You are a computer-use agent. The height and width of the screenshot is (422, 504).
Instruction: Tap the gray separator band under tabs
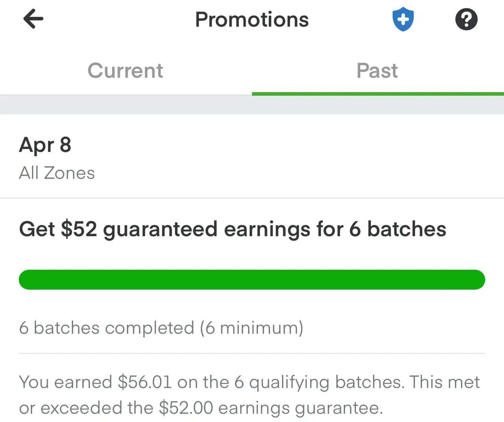tap(252, 105)
